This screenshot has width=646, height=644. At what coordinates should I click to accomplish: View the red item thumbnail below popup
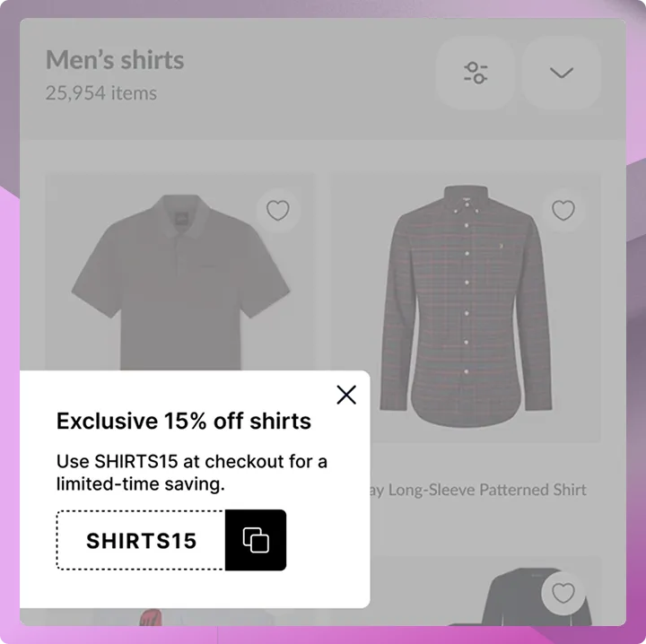[150, 617]
